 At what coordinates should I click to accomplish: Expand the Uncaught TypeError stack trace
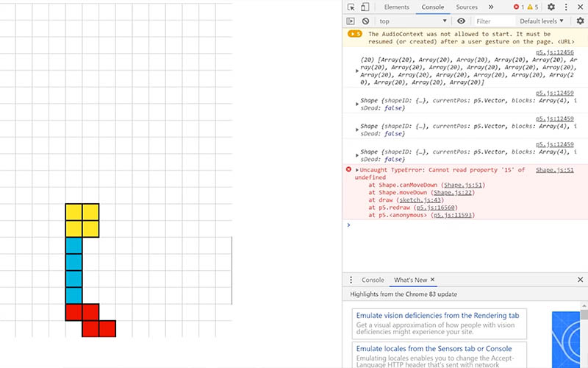tap(357, 170)
